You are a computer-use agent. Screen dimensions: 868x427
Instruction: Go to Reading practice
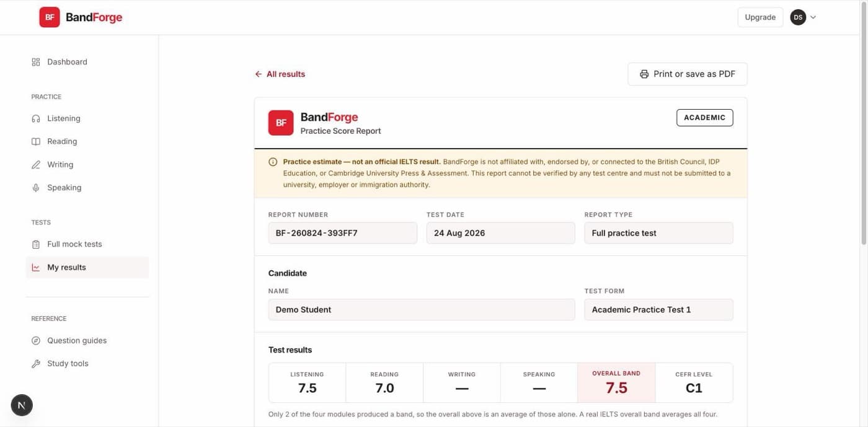click(87, 141)
